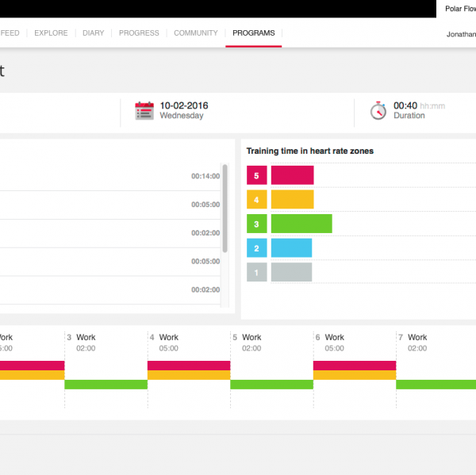476x475 pixels.
Task: Select heart rate zone 5 badge
Action: pos(256,175)
